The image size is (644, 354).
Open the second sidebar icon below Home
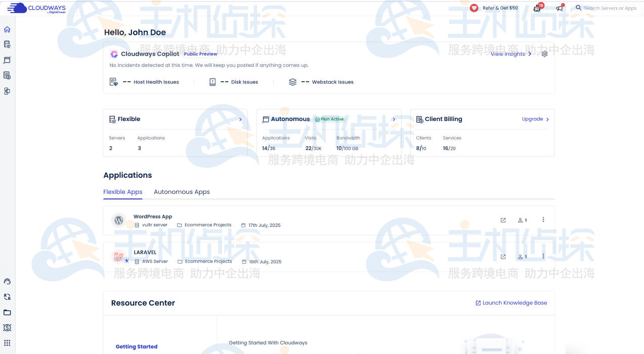[x=7, y=45]
